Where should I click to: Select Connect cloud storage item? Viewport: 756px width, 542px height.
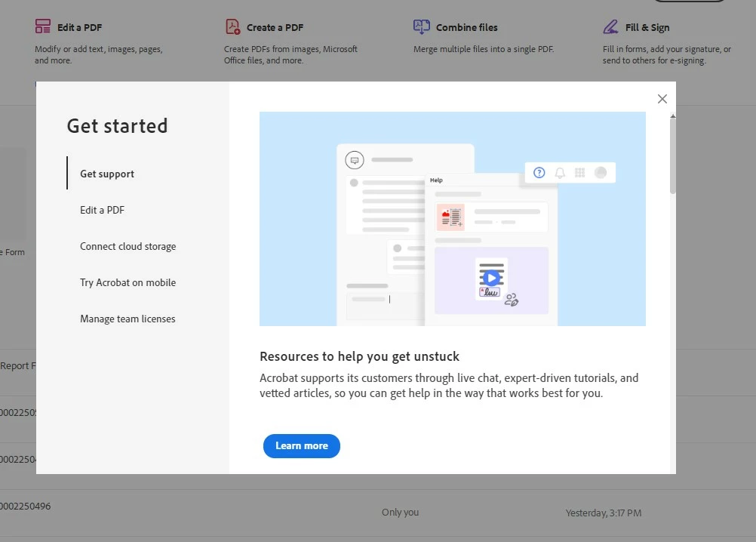click(128, 246)
